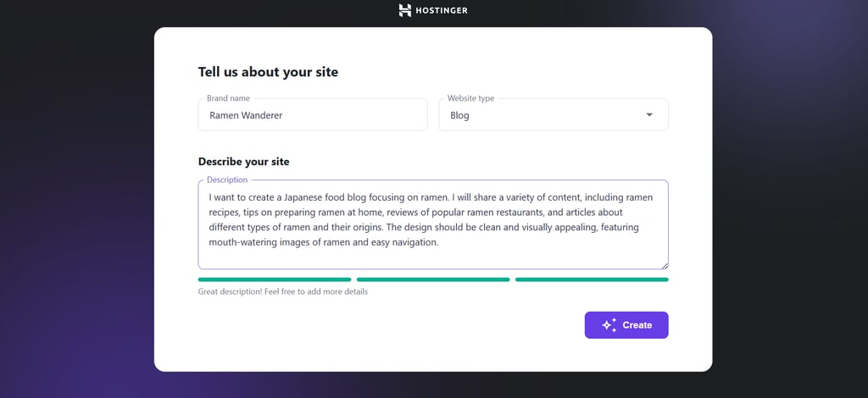Click the 'Describe your site' heading
Screen dimensions: 868x398
[243, 162]
